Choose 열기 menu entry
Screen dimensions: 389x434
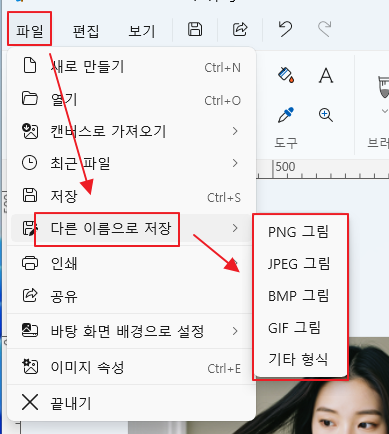click(131, 99)
